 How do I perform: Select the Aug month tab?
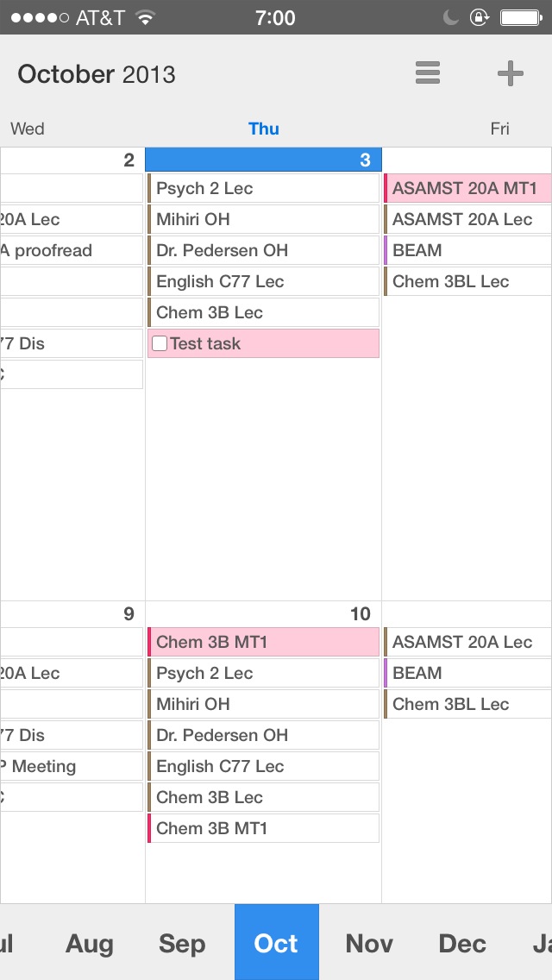(x=90, y=944)
